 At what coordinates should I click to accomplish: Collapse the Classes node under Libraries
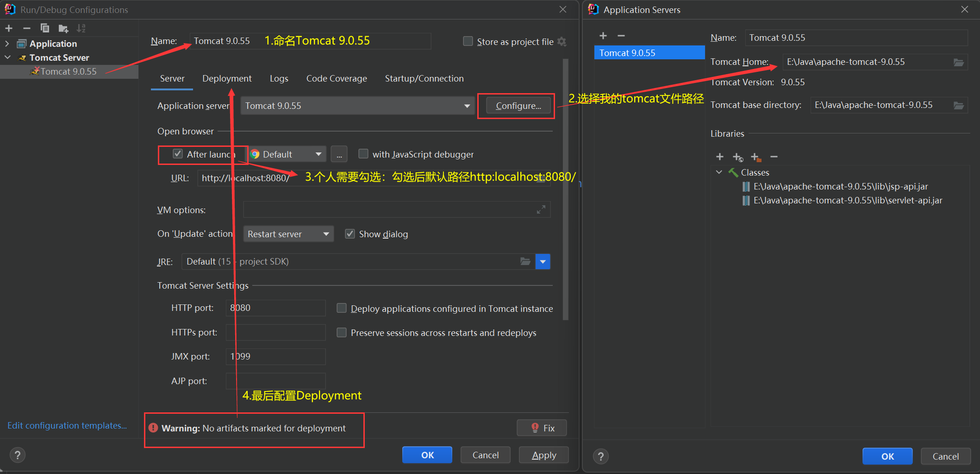pos(719,172)
